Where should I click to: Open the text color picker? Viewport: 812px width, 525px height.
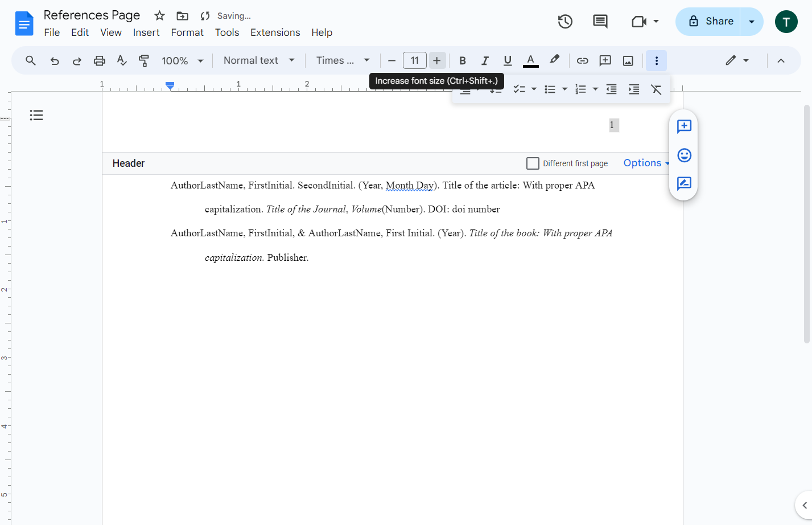(x=530, y=60)
